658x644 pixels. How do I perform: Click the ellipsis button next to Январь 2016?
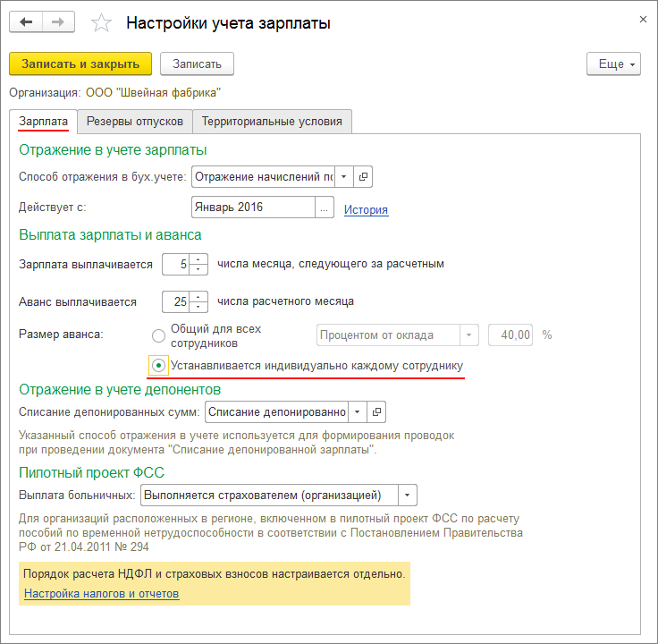[x=324, y=208]
